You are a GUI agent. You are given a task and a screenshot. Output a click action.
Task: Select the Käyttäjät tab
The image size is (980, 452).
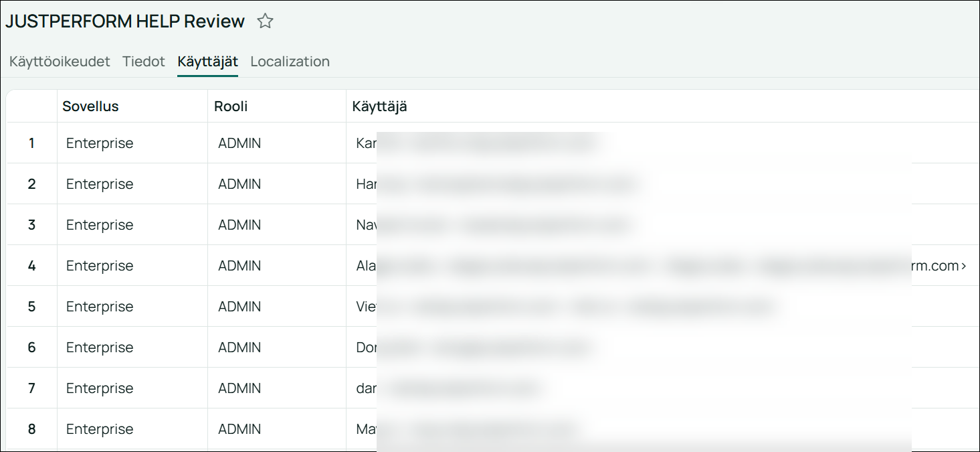tap(207, 62)
